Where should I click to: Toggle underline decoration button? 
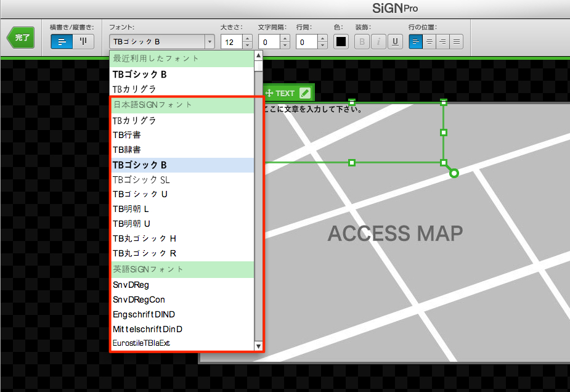[x=395, y=42]
